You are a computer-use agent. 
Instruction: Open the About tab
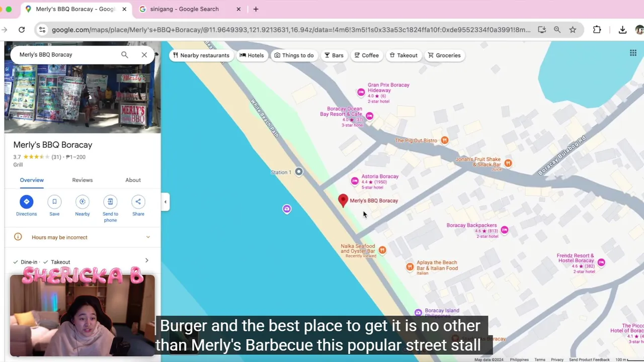point(133,180)
